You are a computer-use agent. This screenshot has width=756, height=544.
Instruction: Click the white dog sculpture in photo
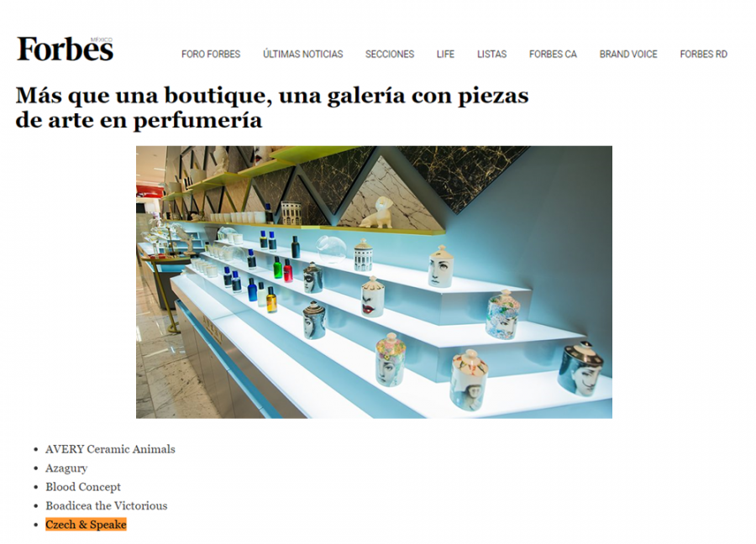coord(377,212)
